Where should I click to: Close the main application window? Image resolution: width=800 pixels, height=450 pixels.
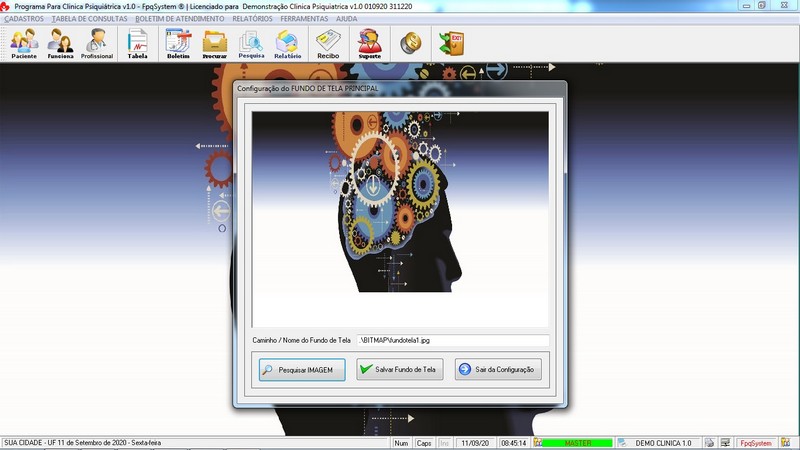click(785, 6)
